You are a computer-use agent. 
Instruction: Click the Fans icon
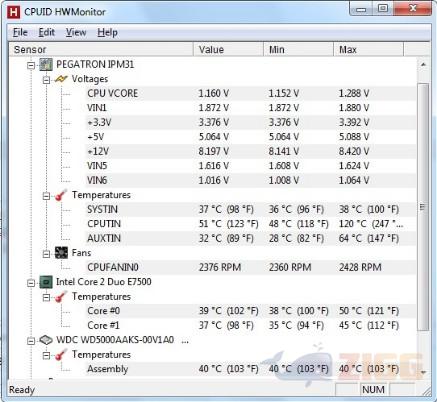pyautogui.click(x=61, y=253)
